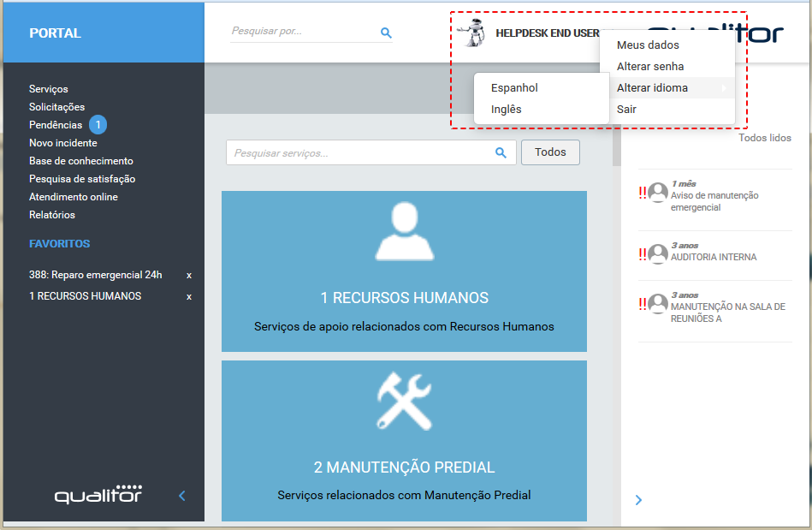Collapse the sidebar using the left chevron arrow
Screen dimensions: 812x530
coord(181,495)
